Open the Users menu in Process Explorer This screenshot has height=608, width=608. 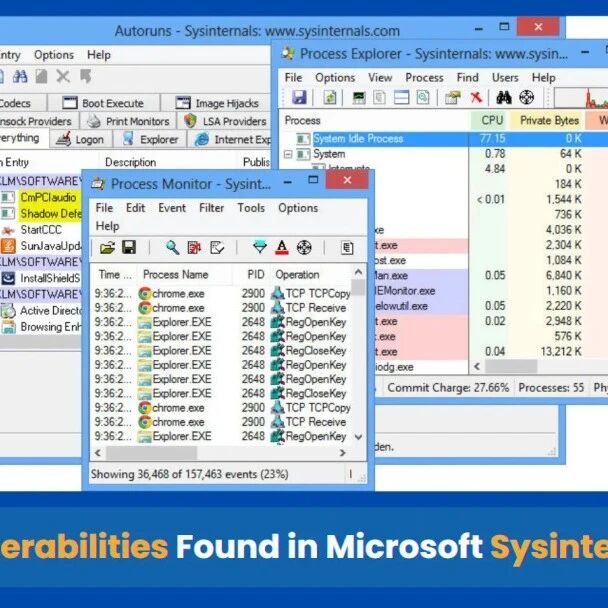(x=505, y=78)
